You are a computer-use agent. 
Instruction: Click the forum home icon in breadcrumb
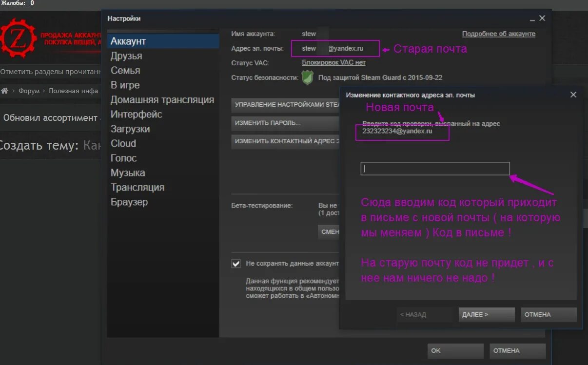coord(4,91)
